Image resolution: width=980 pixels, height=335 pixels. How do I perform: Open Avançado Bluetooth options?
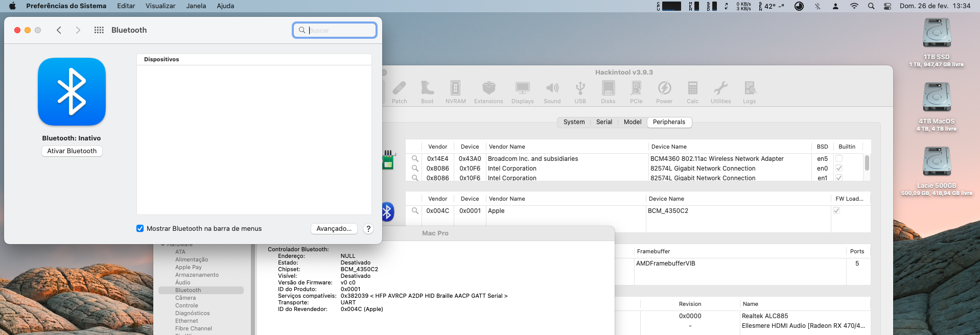coord(334,229)
